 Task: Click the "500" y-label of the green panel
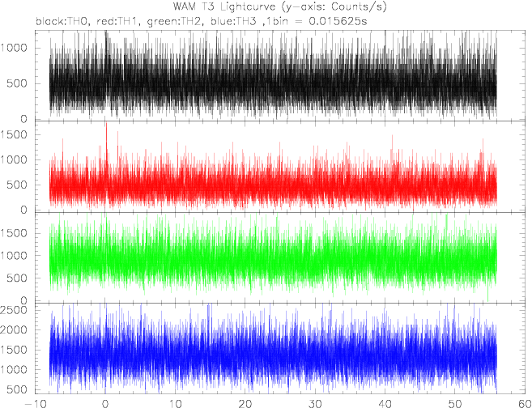[x=17, y=278]
